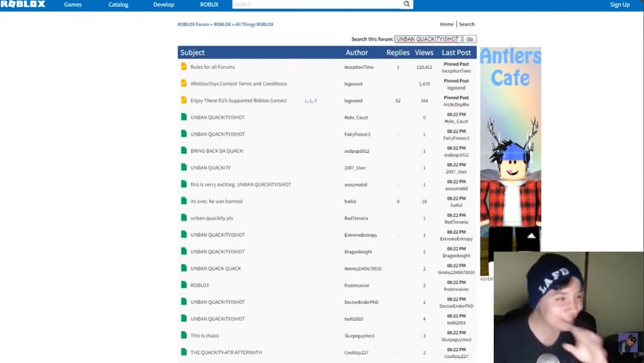This screenshot has width=644, height=363.
Task: Open Enjoy These R15-Supported Roblox Games! thread
Action: pyautogui.click(x=239, y=101)
